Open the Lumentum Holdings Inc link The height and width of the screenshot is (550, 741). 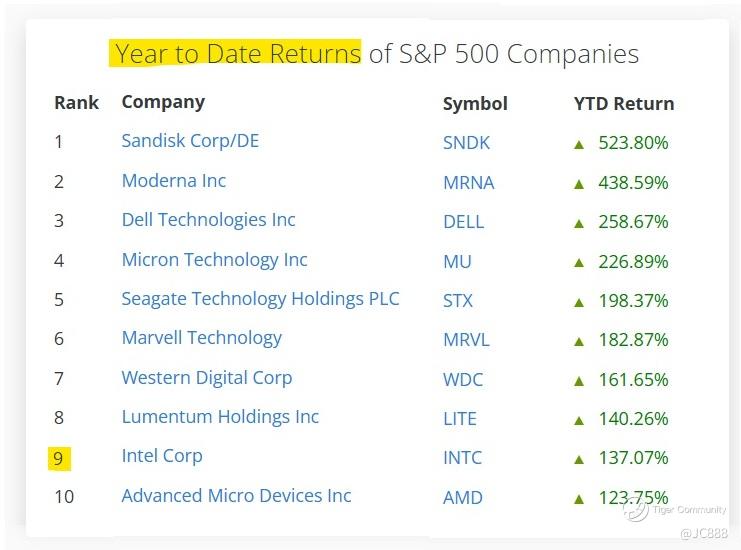[x=220, y=417]
